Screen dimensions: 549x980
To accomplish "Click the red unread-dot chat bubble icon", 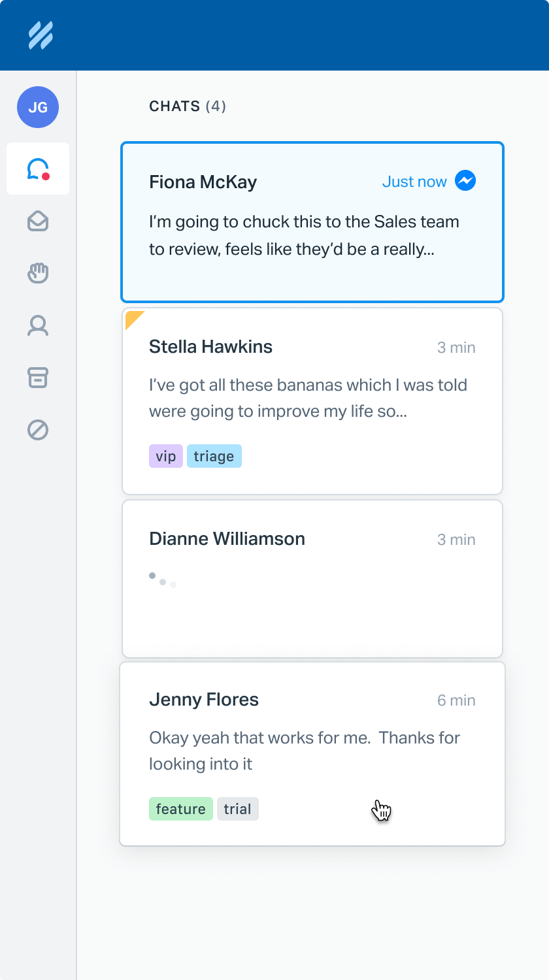I will (x=37, y=169).
